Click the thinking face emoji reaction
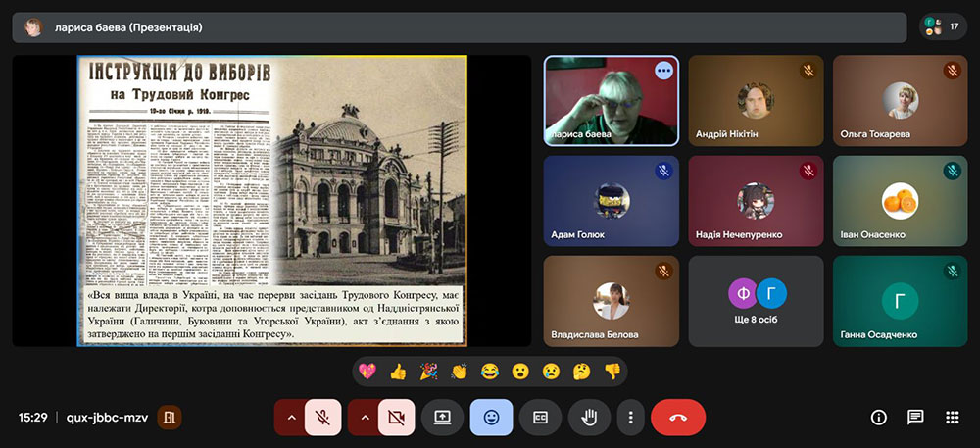Screen dimensions: 980x448 point(581,372)
